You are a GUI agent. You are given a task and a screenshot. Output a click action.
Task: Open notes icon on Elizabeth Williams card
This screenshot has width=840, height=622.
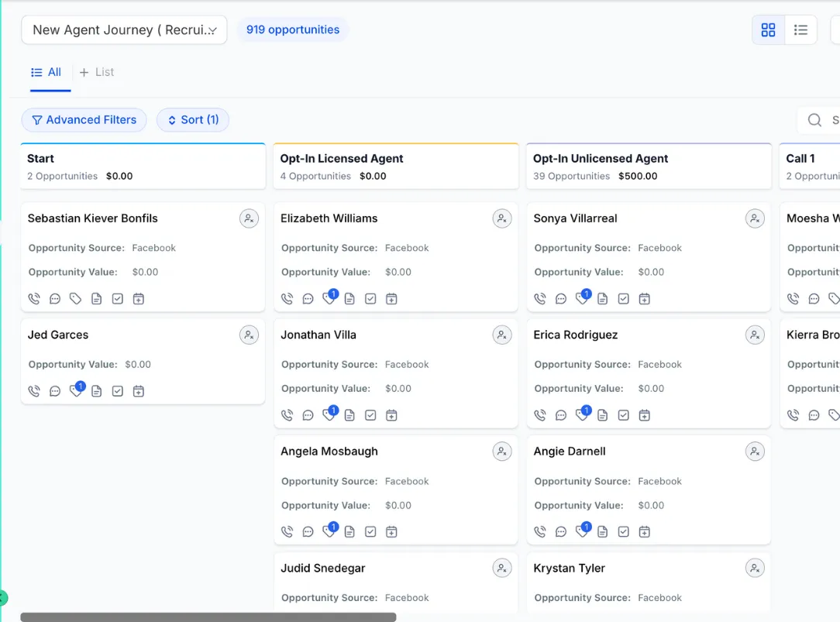349,299
